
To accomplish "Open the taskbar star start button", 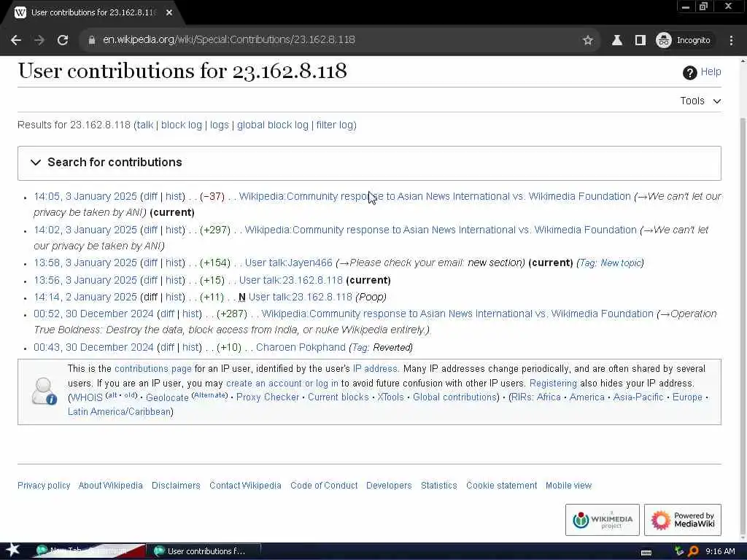I will click(x=12, y=551).
